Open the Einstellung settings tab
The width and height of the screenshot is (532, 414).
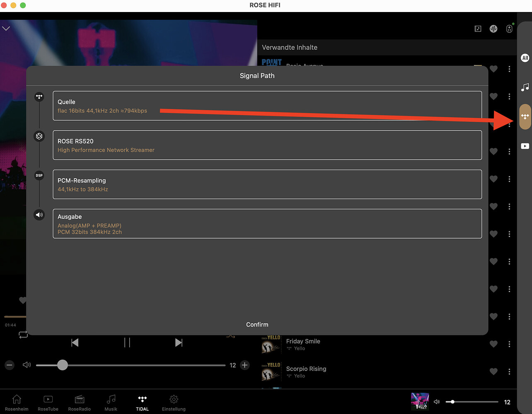click(174, 402)
